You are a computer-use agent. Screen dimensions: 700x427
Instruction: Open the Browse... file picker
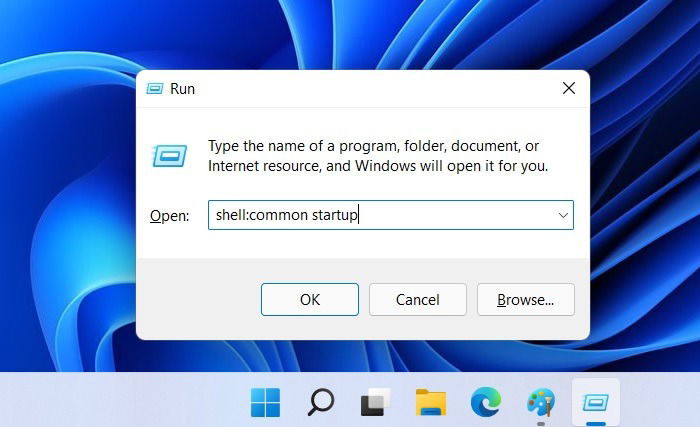pyautogui.click(x=525, y=299)
